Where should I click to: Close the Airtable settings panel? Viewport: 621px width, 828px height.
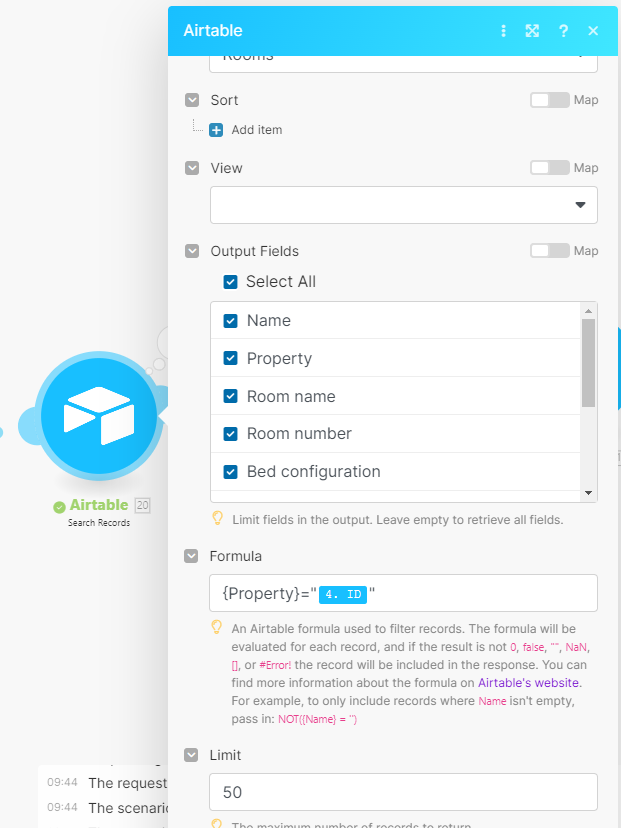click(x=593, y=31)
